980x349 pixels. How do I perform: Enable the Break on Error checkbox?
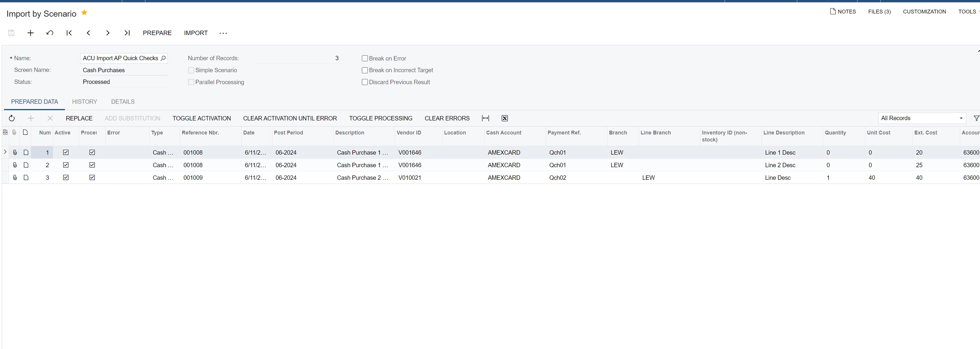pos(365,58)
